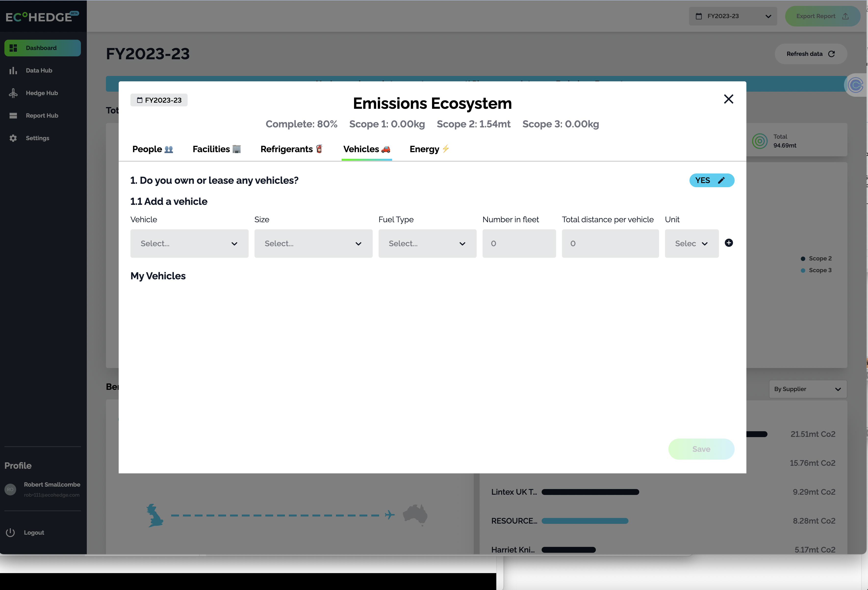Click the target icon beside Total 94.69mt
868x590 pixels.
click(x=760, y=141)
